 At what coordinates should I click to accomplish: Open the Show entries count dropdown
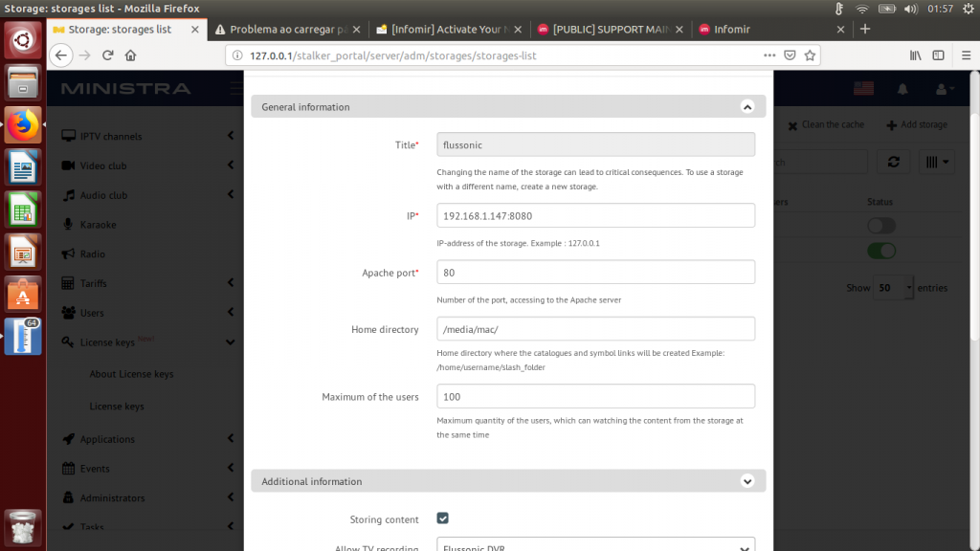click(x=893, y=288)
